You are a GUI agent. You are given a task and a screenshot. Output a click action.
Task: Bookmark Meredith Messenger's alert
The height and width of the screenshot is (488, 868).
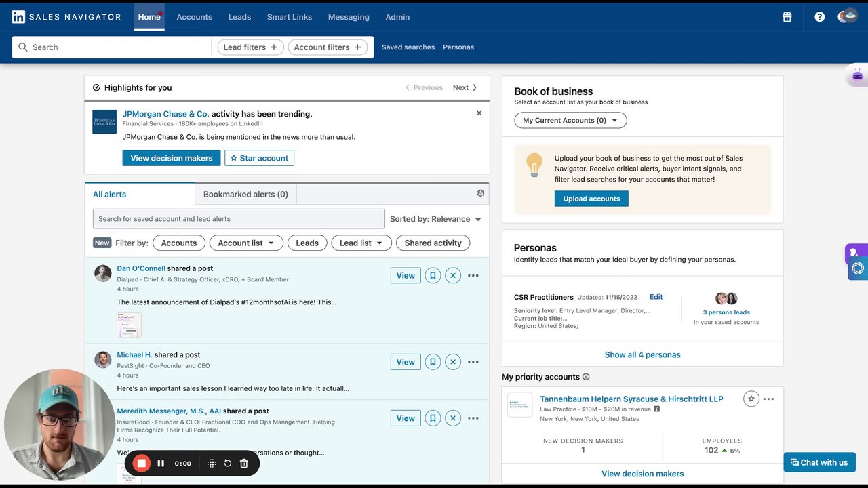click(x=433, y=418)
